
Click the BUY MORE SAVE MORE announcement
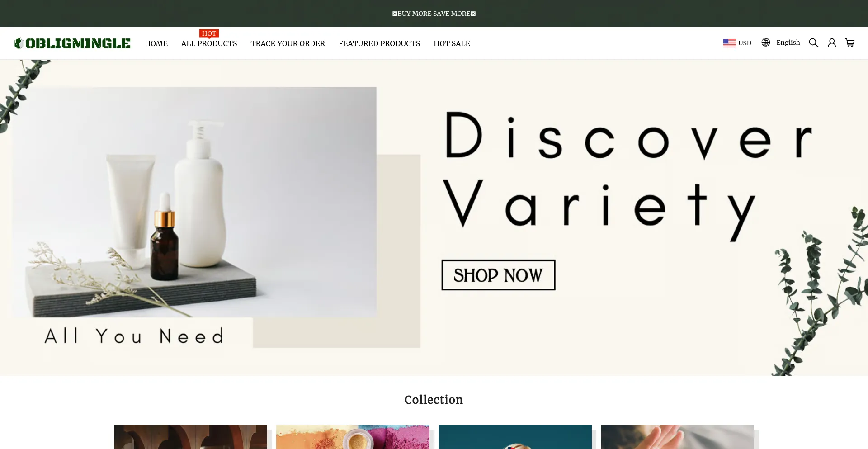tap(434, 14)
